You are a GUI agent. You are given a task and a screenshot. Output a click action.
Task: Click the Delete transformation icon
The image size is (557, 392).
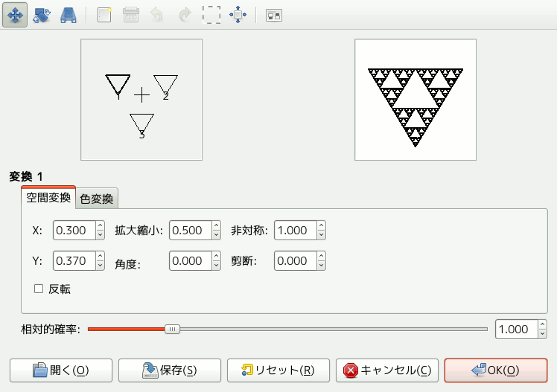[x=131, y=15]
